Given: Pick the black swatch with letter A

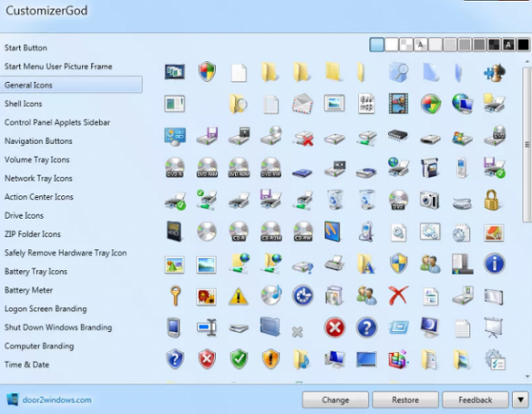Looking at the screenshot, I should click(509, 45).
